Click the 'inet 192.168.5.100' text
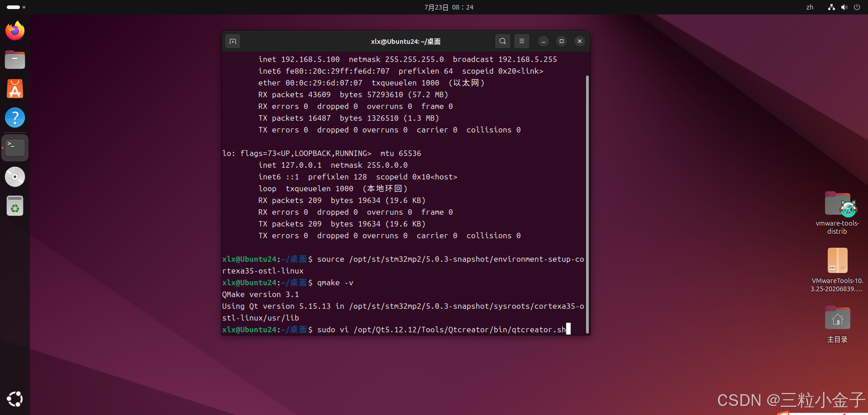The image size is (868, 415). [299, 59]
